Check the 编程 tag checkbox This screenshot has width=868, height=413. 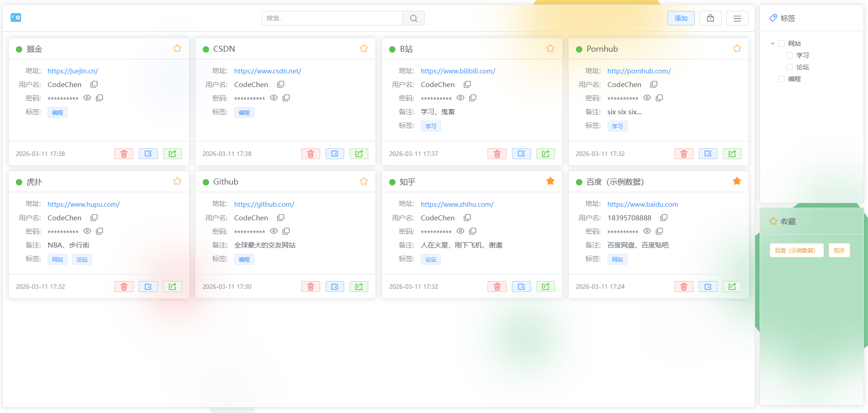click(x=781, y=79)
